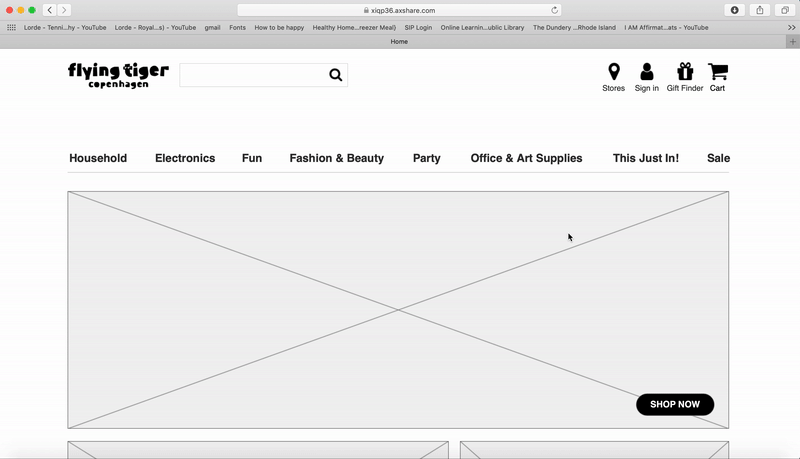Open the Household category
Image resolution: width=800 pixels, height=459 pixels.
point(98,158)
